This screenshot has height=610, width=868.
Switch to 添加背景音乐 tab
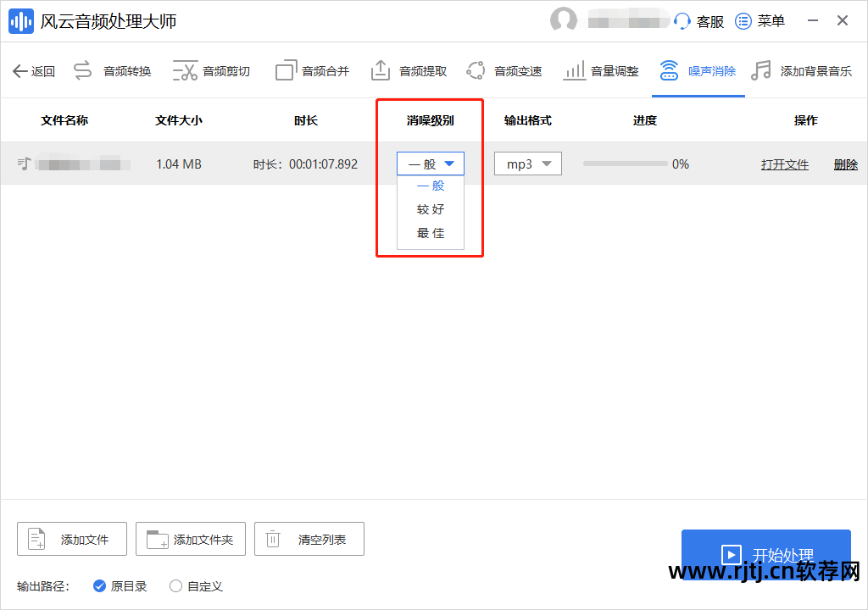801,71
